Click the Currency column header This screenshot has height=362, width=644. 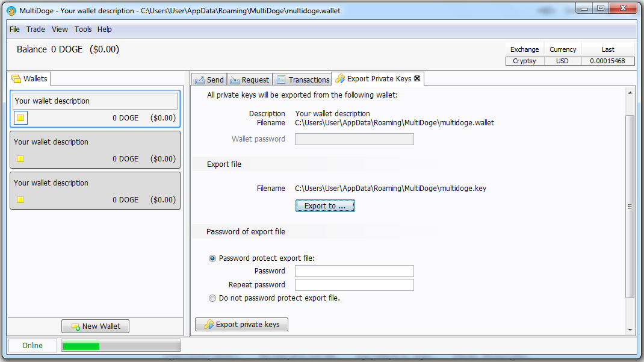coord(563,49)
